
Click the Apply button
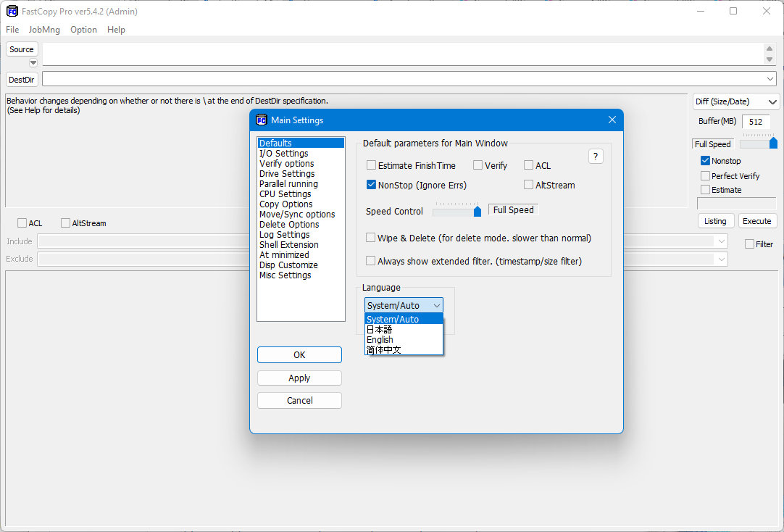pyautogui.click(x=299, y=378)
